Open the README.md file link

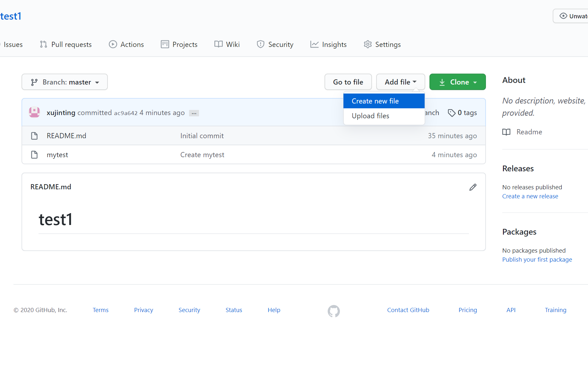click(x=66, y=136)
